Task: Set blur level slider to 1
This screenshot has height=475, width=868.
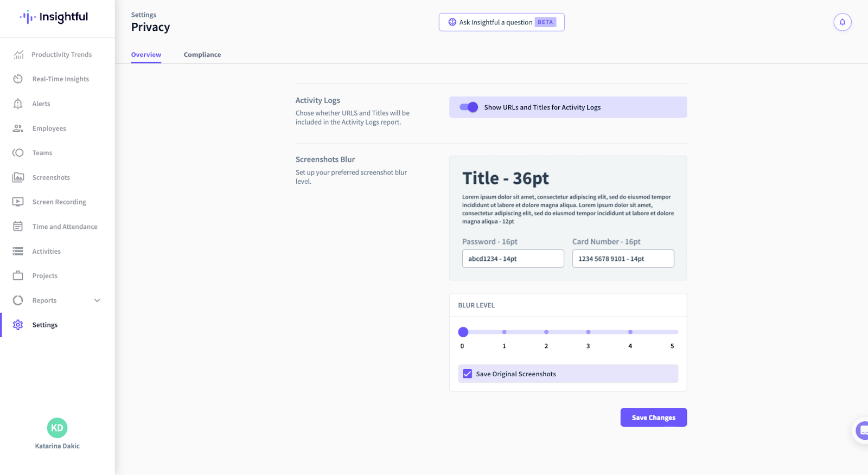Action: tap(504, 332)
